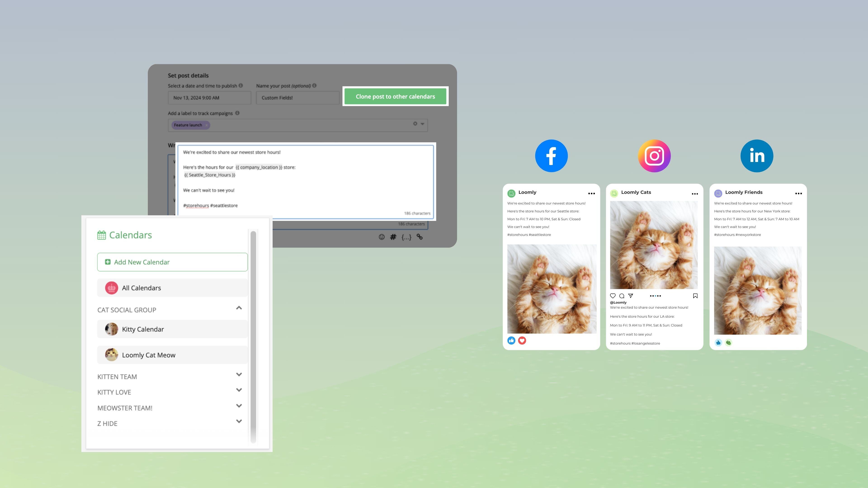Tap the Instagram bookmark icon
This screenshot has width=868, height=488.
[695, 296]
